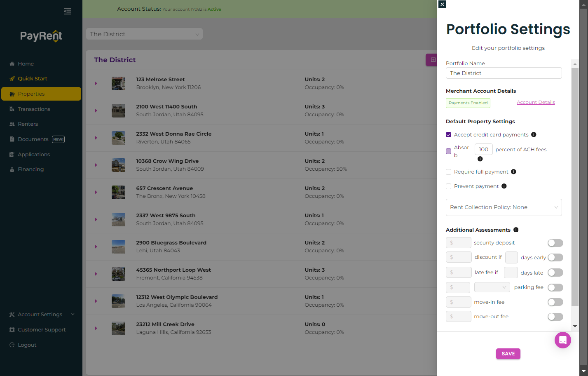Expand the Account Settings menu
This screenshot has height=376, width=588.
pos(41,314)
